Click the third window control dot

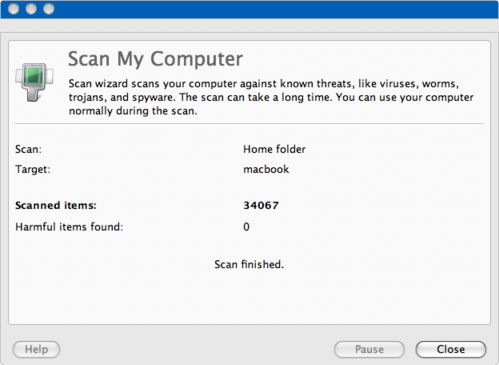tap(49, 9)
